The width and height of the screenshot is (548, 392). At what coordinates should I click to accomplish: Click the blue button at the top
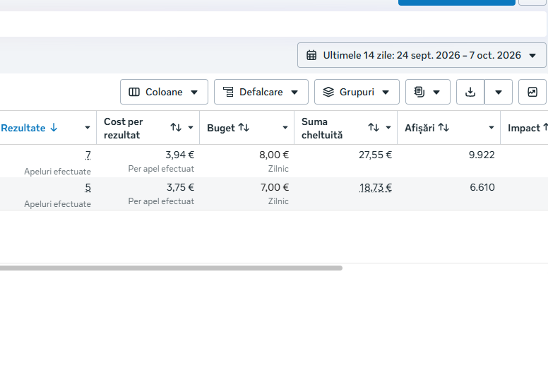pyautogui.click(x=457, y=2)
